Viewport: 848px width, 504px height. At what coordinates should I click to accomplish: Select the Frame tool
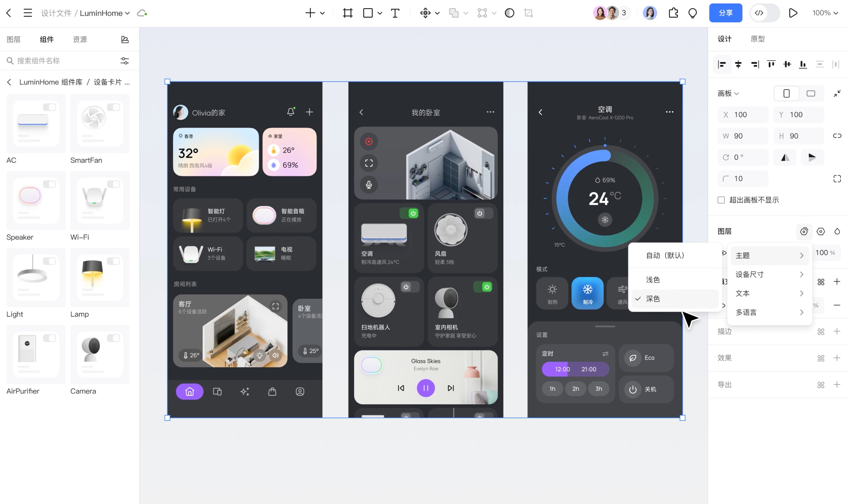point(347,13)
